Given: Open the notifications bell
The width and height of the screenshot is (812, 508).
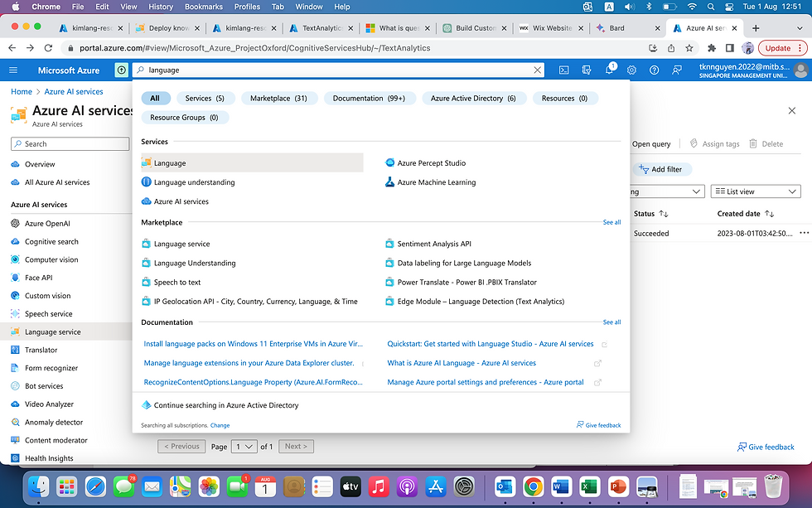Looking at the screenshot, I should 610,70.
